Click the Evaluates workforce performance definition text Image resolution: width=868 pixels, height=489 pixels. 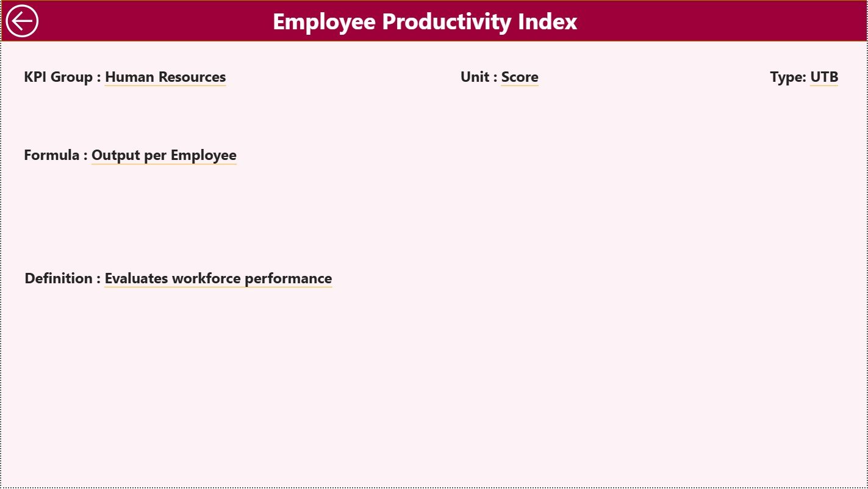(218, 278)
